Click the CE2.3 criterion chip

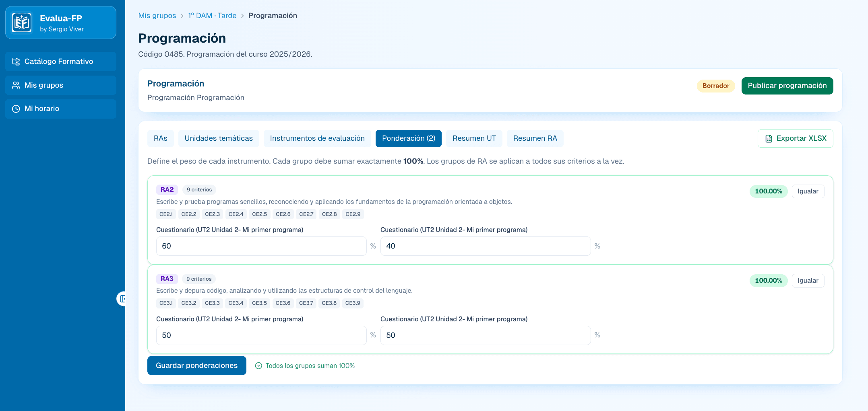pyautogui.click(x=212, y=214)
